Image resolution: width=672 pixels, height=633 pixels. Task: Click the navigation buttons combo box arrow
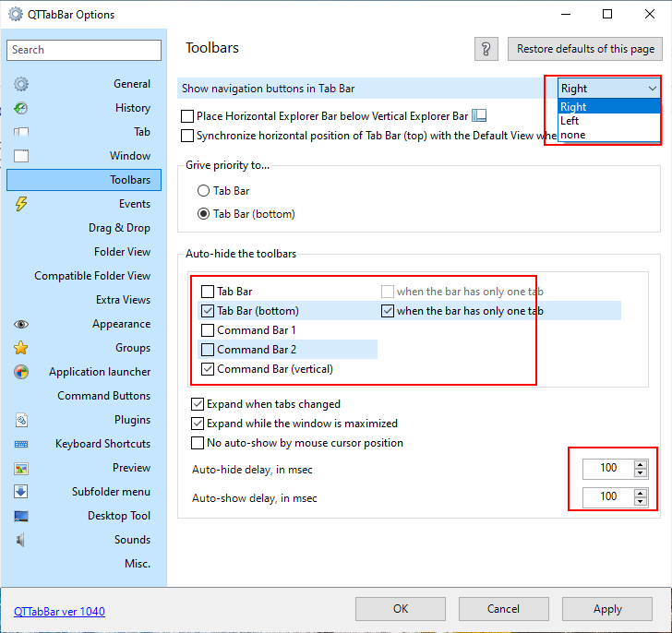point(653,89)
